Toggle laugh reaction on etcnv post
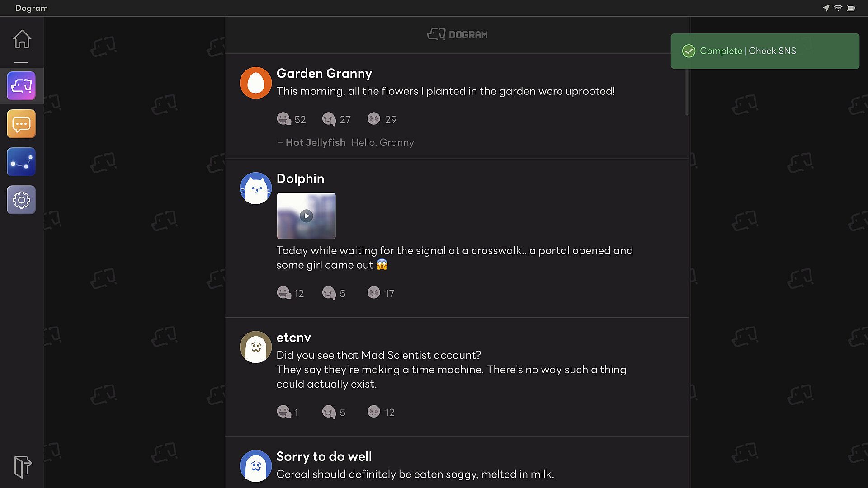The image size is (868, 488). point(288,412)
